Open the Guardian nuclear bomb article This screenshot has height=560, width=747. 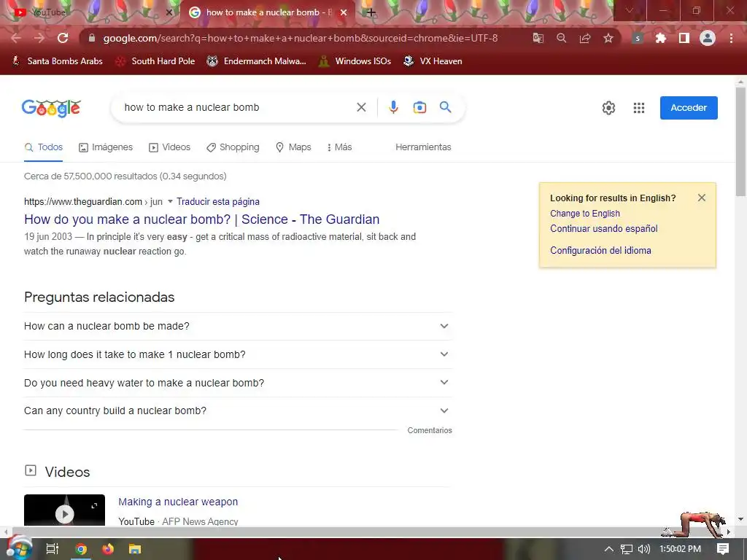(201, 219)
